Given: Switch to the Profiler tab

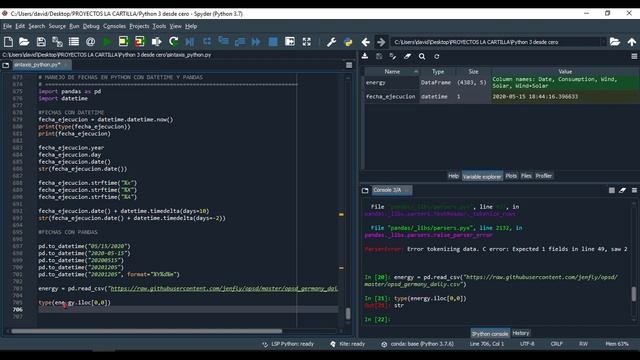Looking at the screenshot, I should pos(544,176).
